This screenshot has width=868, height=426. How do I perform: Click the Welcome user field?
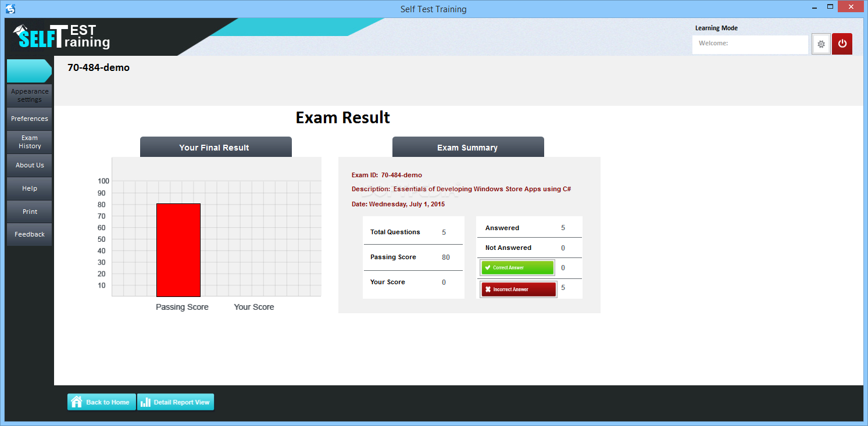pyautogui.click(x=750, y=44)
